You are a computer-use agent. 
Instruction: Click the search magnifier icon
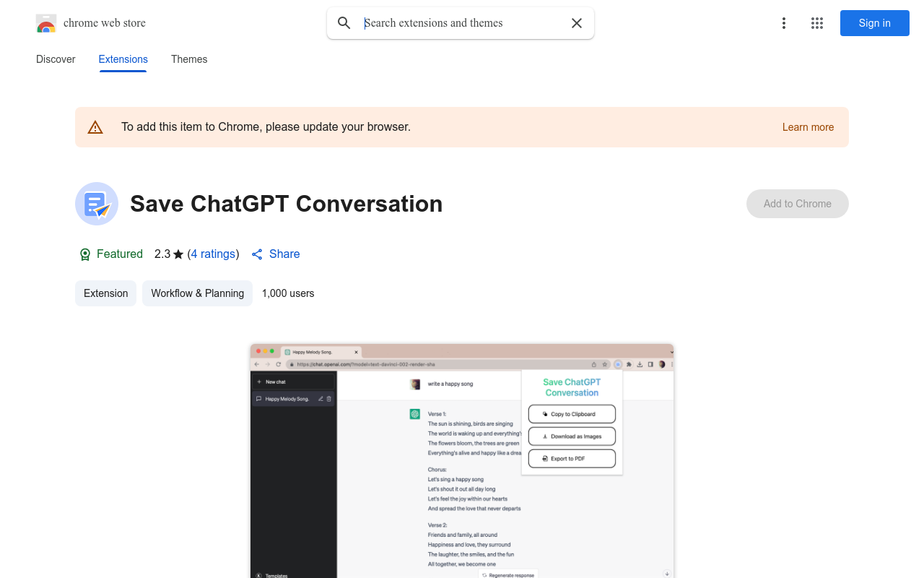[x=344, y=23]
